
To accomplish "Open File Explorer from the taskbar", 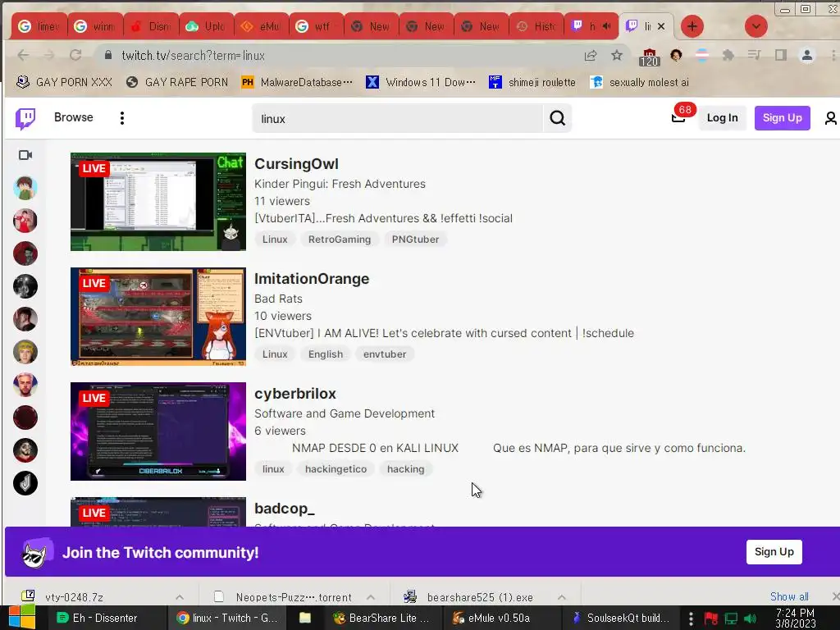I will point(305,619).
